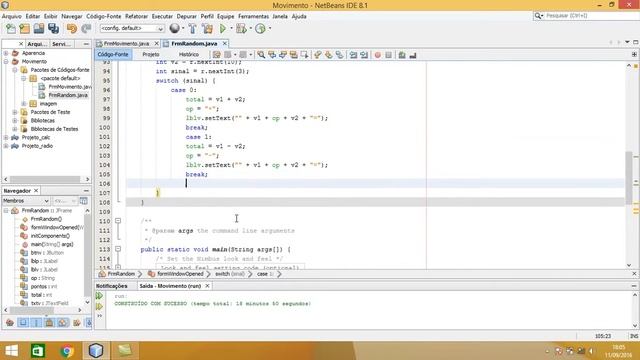Click the Navigator panel vertical scrollbar
640x360 pixels.
pos(87,255)
